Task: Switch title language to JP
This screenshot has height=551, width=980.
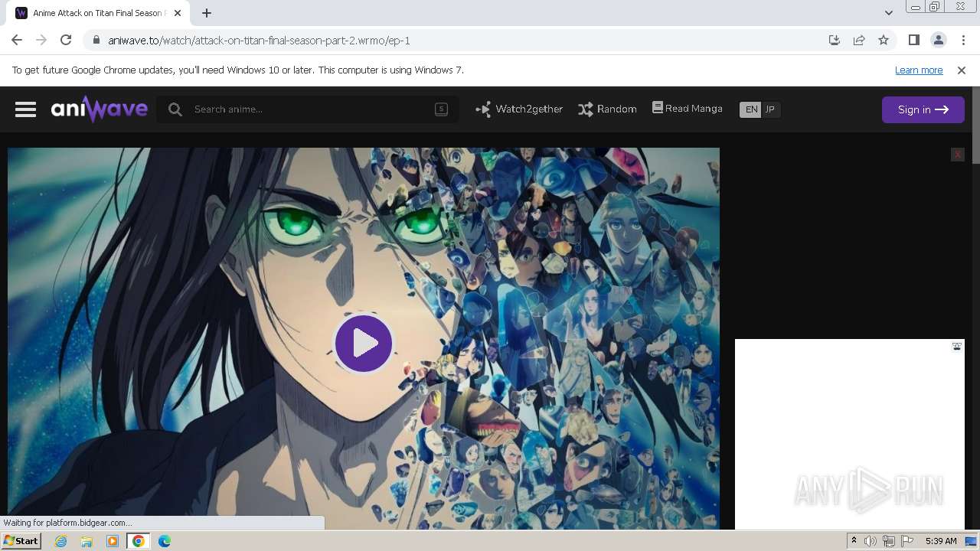Action: coord(770,109)
